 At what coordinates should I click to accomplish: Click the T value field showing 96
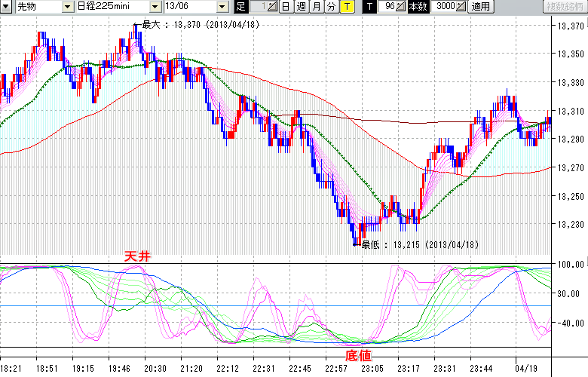click(x=387, y=7)
